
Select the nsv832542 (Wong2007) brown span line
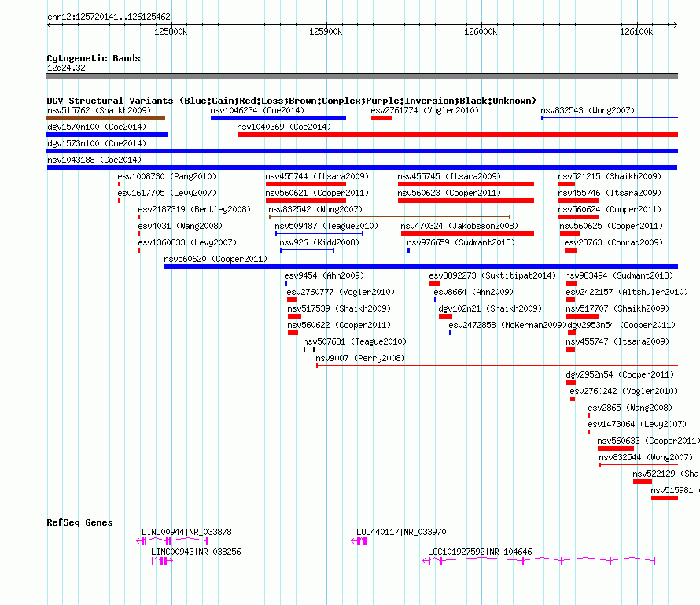pos(390,217)
